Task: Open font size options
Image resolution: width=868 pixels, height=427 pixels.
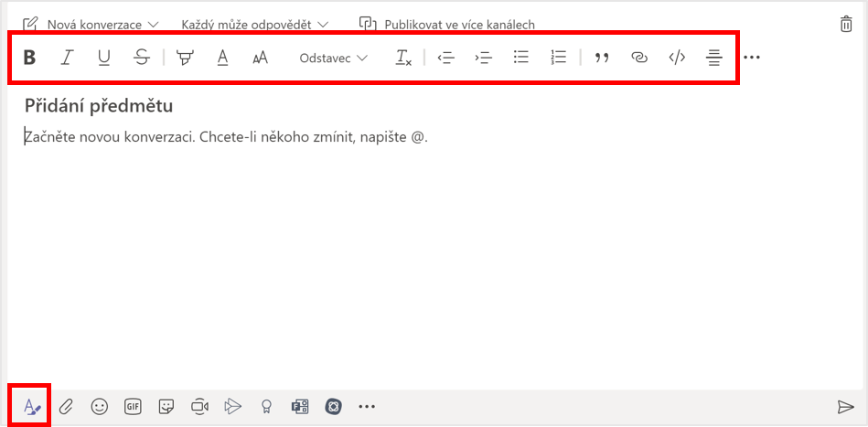Action: [x=260, y=58]
